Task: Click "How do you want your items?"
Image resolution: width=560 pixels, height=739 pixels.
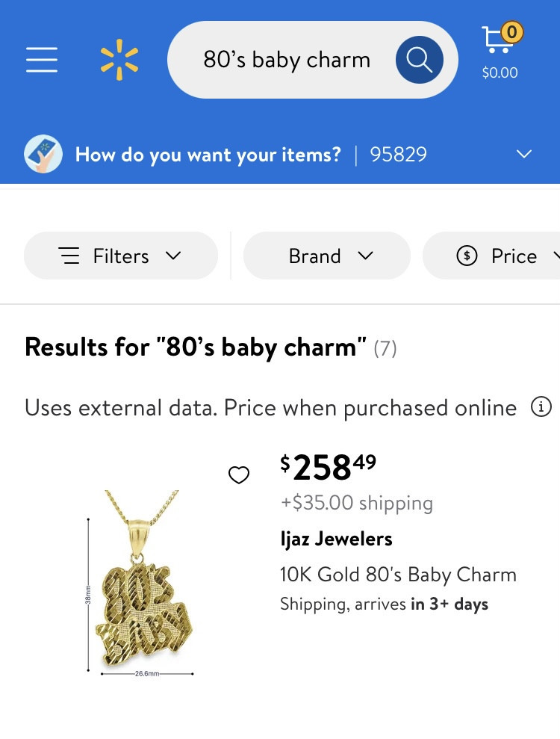Action: coord(208,155)
